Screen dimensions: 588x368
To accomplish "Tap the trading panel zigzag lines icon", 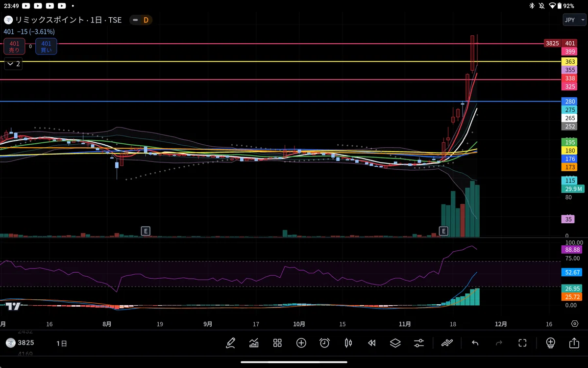I will [447, 343].
